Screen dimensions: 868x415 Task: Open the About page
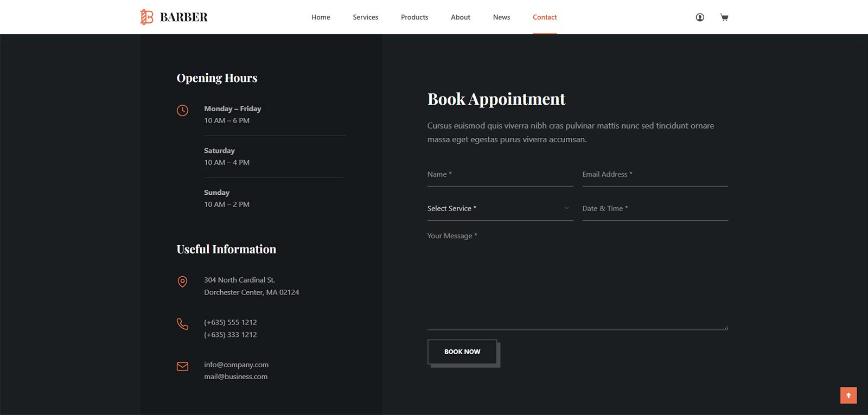pos(460,17)
